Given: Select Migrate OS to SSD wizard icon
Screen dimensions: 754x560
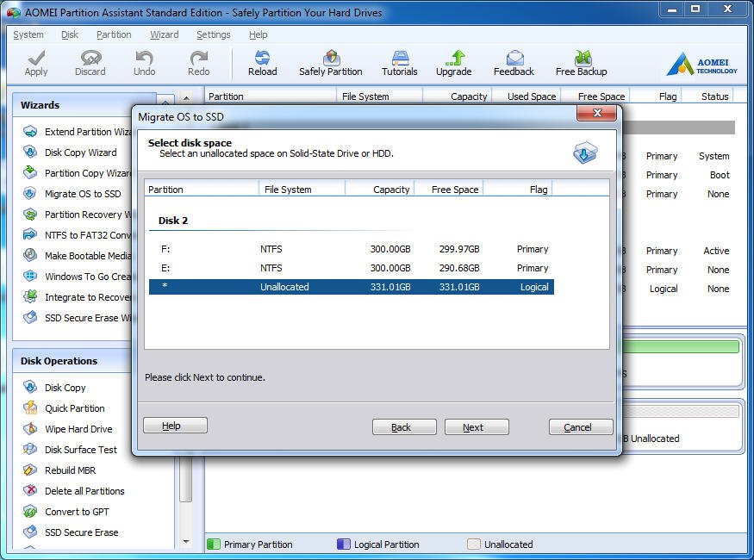Looking at the screenshot, I should click(x=30, y=193).
